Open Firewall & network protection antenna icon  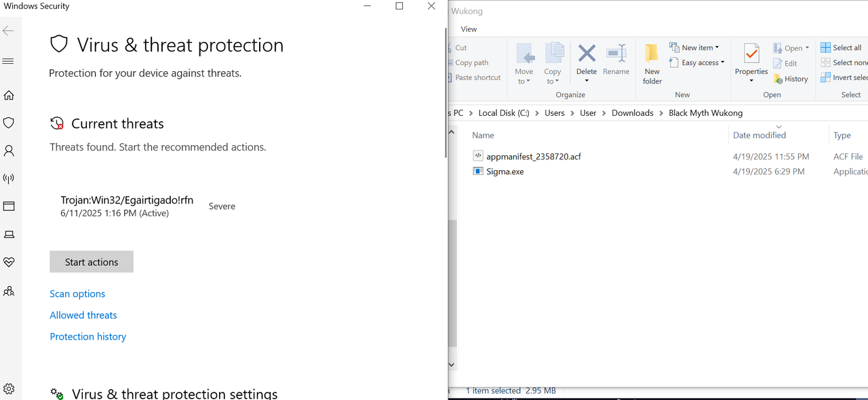point(9,178)
